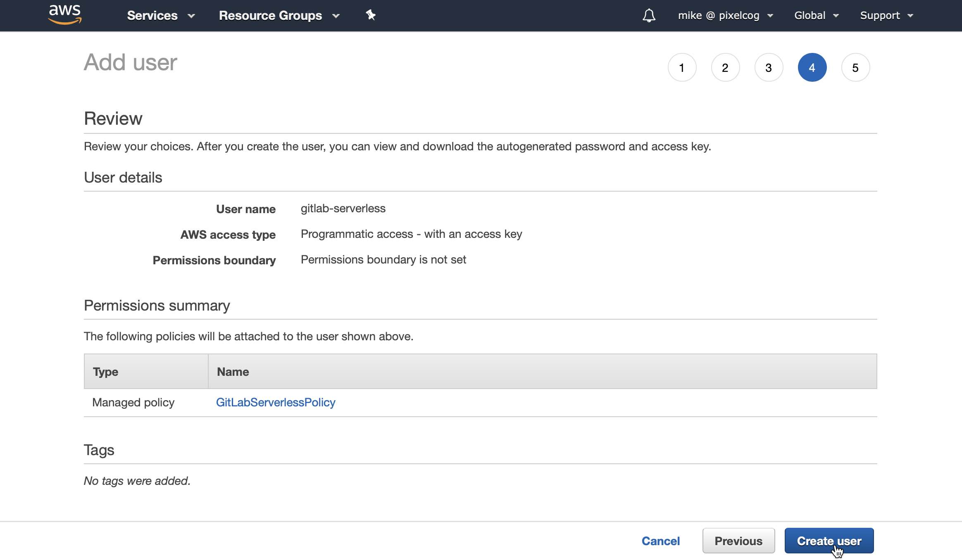962x560 pixels.
Task: Click the account user profile icon
Action: click(724, 15)
